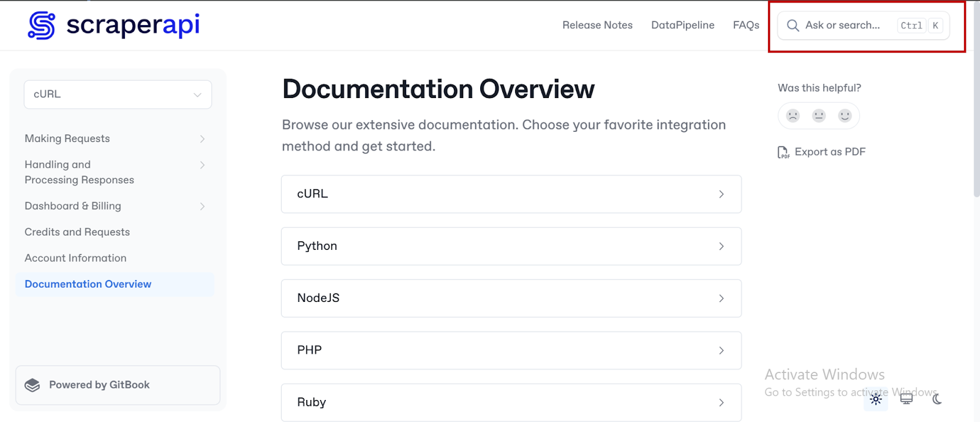The width and height of the screenshot is (980, 422).
Task: Click the Documentation Overview heading
Action: (x=438, y=89)
